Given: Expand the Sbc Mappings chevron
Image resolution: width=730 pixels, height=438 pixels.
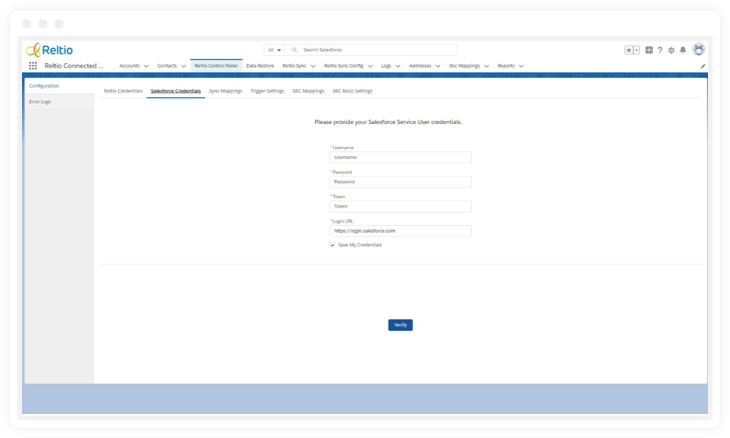Looking at the screenshot, I should [487, 66].
